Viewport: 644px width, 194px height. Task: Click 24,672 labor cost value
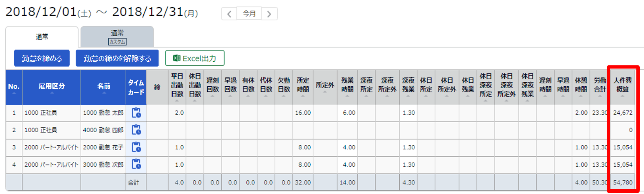point(623,113)
